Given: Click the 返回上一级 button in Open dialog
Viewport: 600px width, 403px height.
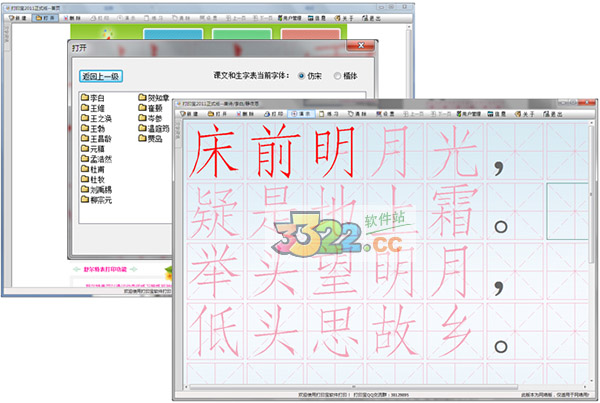Looking at the screenshot, I should coord(101,76).
